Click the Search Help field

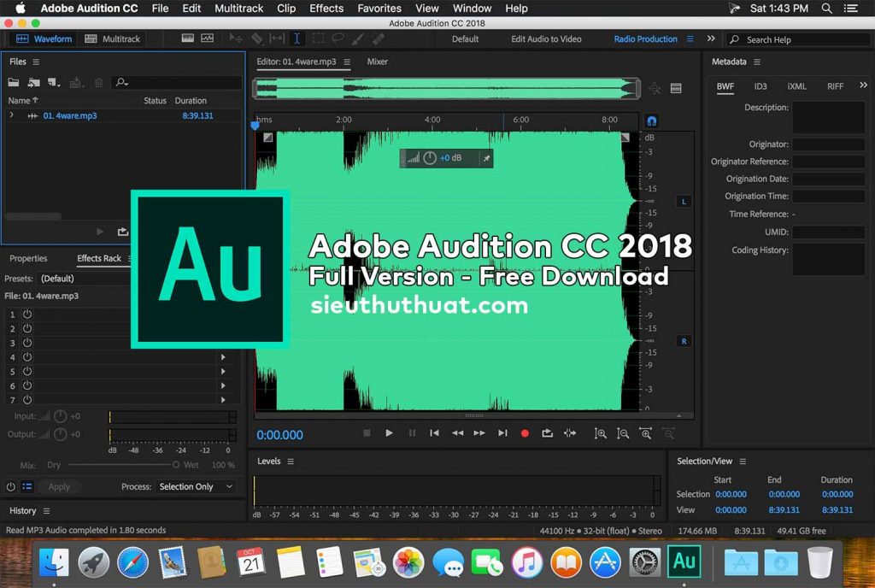[798, 39]
